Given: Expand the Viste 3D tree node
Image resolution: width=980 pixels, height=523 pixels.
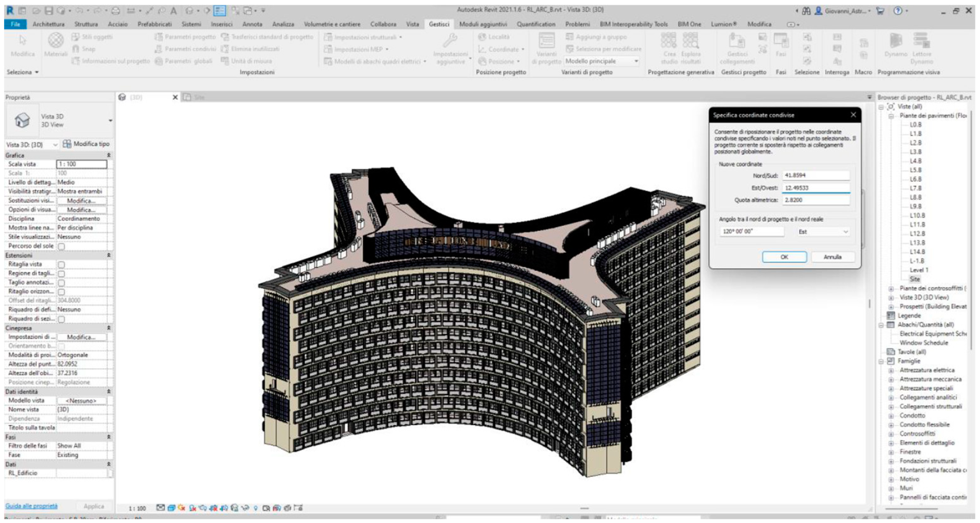Looking at the screenshot, I should click(891, 298).
